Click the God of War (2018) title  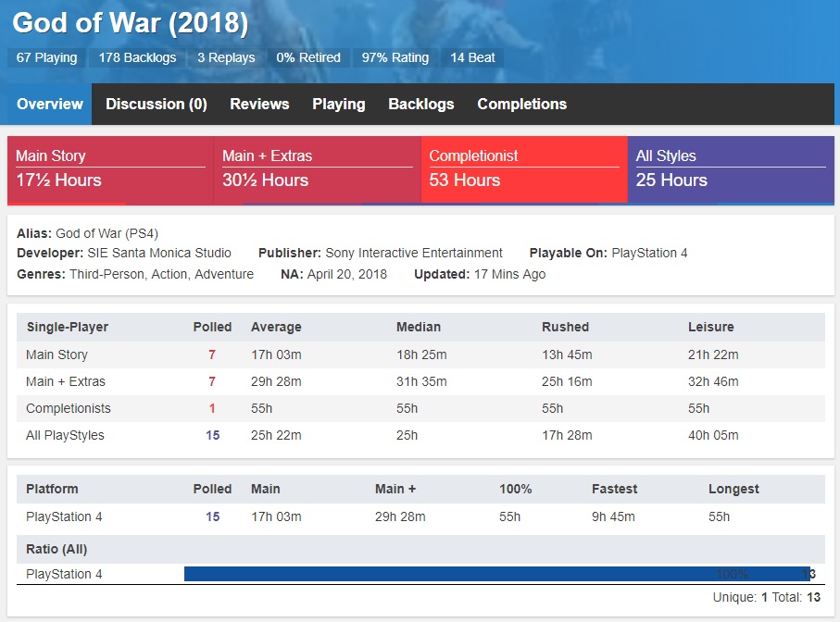pyautogui.click(x=131, y=23)
